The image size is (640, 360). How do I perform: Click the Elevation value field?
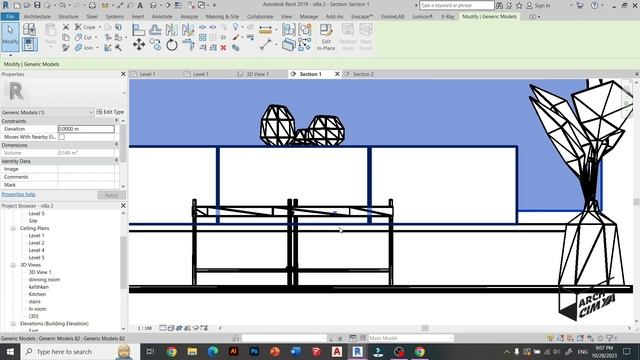(86, 129)
